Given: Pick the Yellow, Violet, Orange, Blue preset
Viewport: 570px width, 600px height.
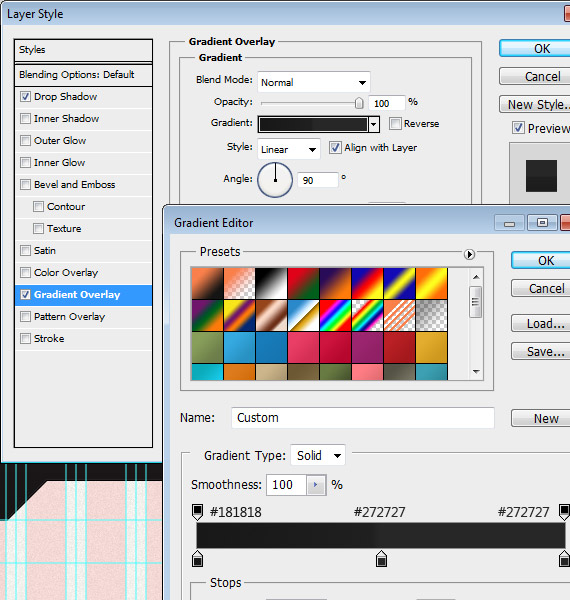Looking at the screenshot, I should pos(239,316).
